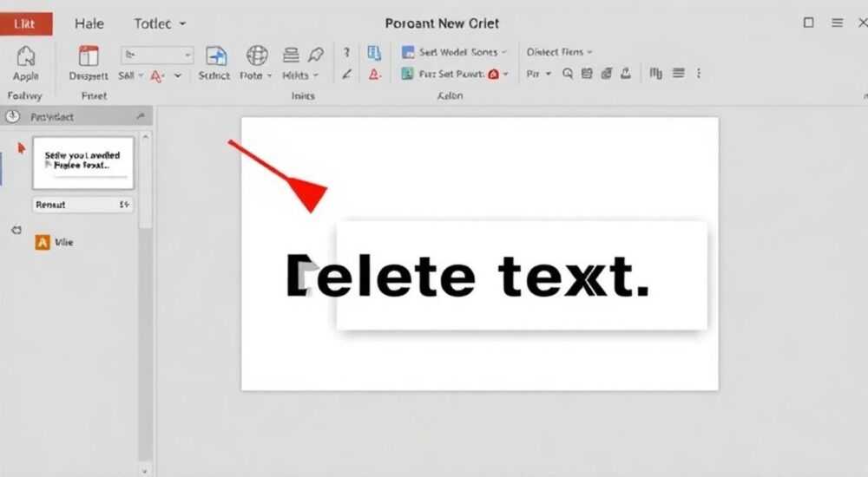Click the panel scrollbar up arrow
This screenshot has width=868, height=477.
[145, 136]
